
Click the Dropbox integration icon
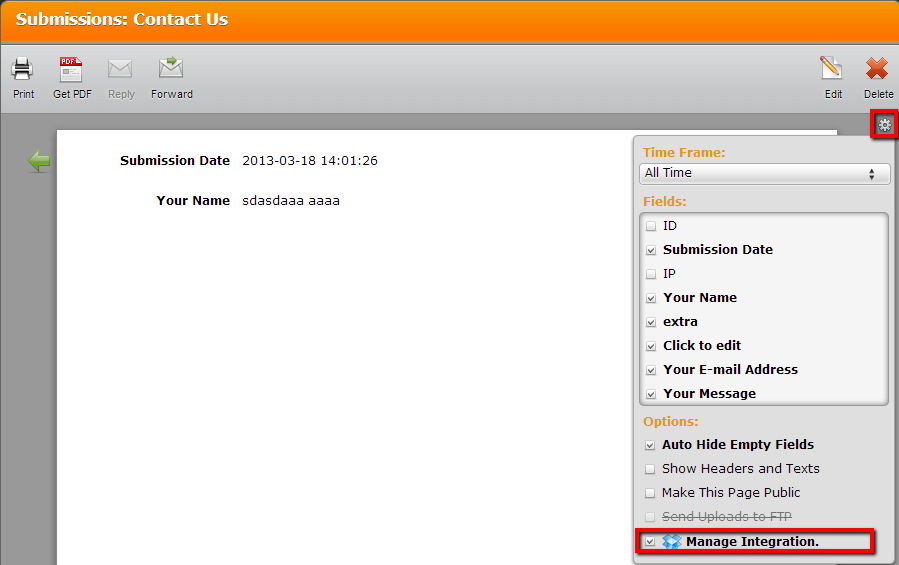coord(672,542)
